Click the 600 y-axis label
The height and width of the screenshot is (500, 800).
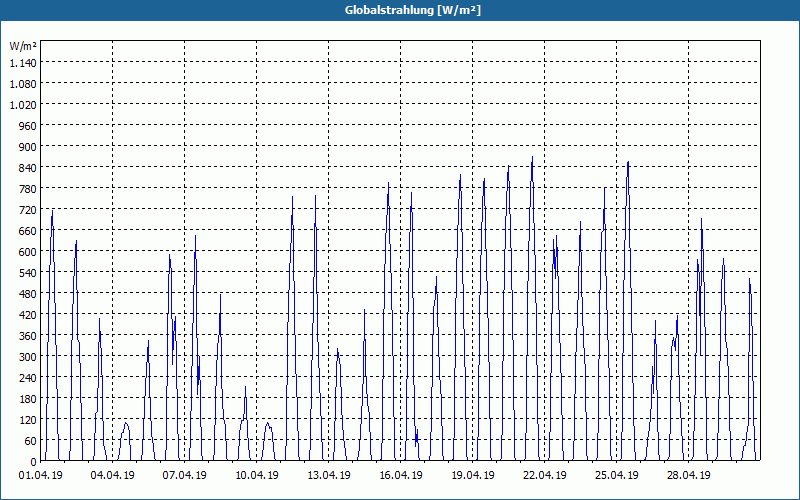[29, 252]
